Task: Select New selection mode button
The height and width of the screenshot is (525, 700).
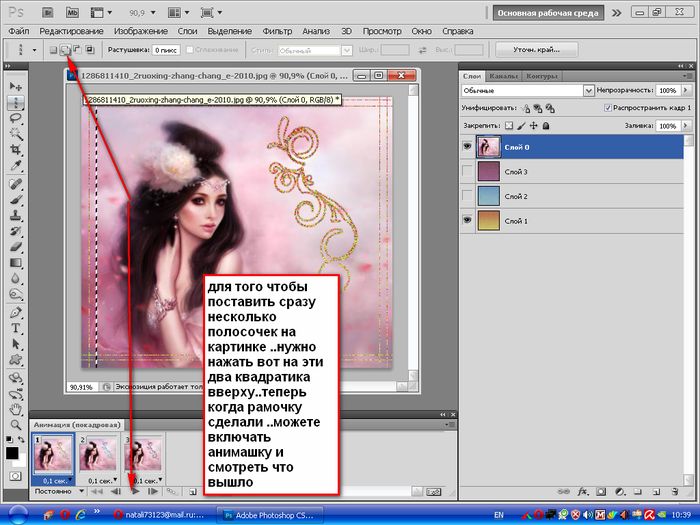Action: coord(53,50)
